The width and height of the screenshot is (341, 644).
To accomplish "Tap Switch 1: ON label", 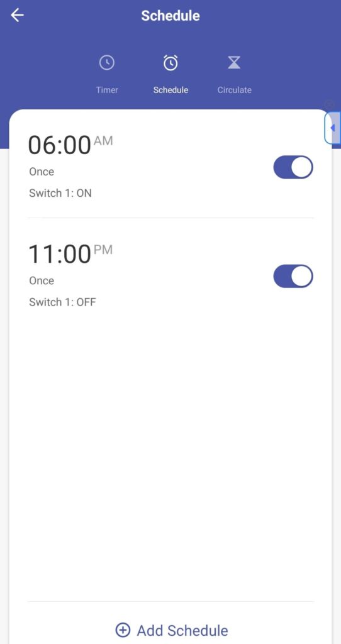I will (x=60, y=193).
